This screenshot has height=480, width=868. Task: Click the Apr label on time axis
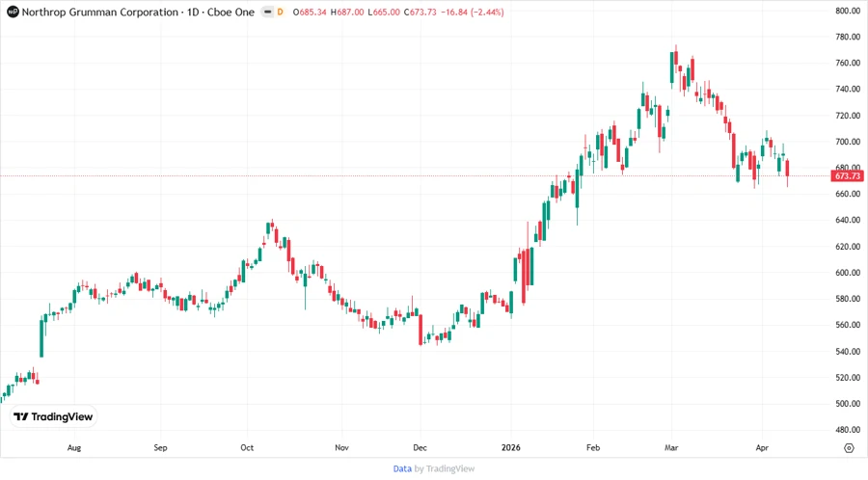coord(762,447)
